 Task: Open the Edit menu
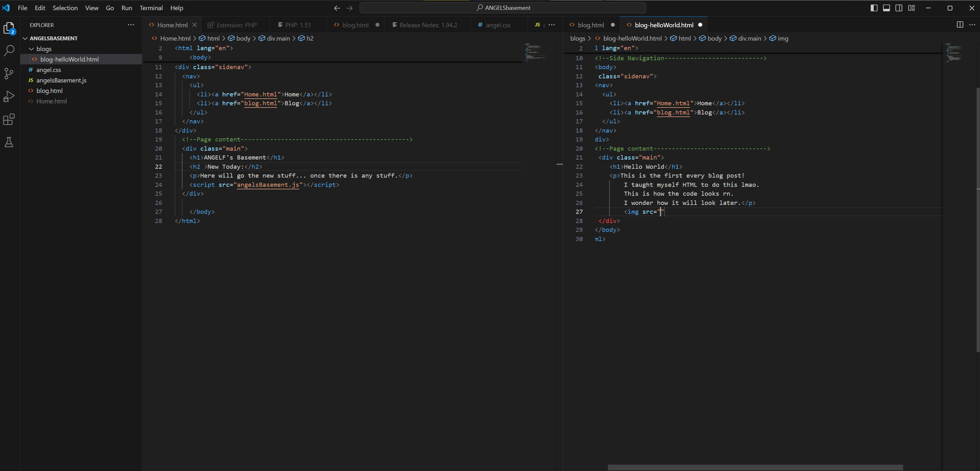[40, 8]
